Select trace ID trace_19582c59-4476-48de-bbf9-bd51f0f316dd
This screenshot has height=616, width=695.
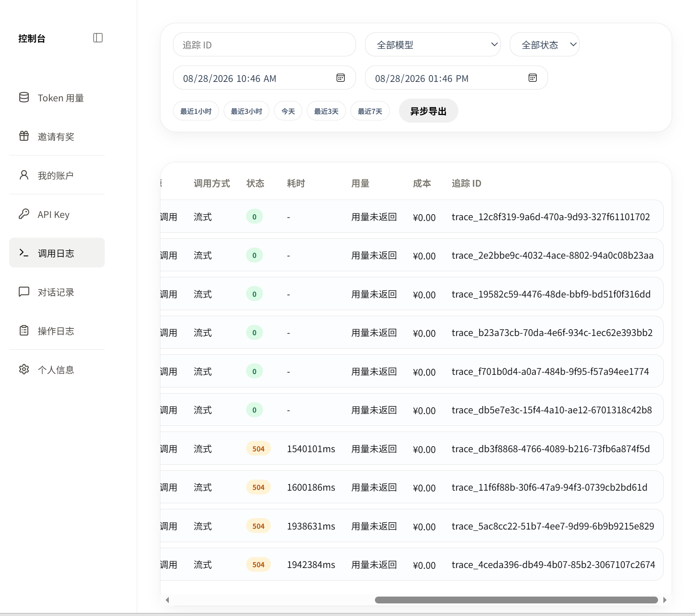(551, 294)
